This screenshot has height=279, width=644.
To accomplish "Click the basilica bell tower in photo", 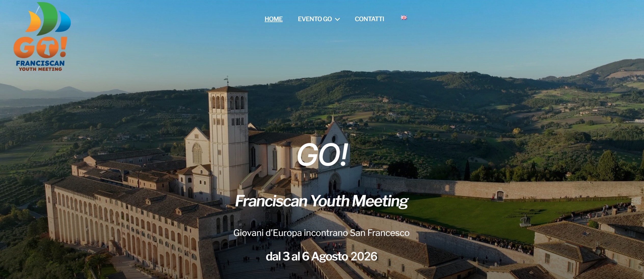I will [228, 143].
